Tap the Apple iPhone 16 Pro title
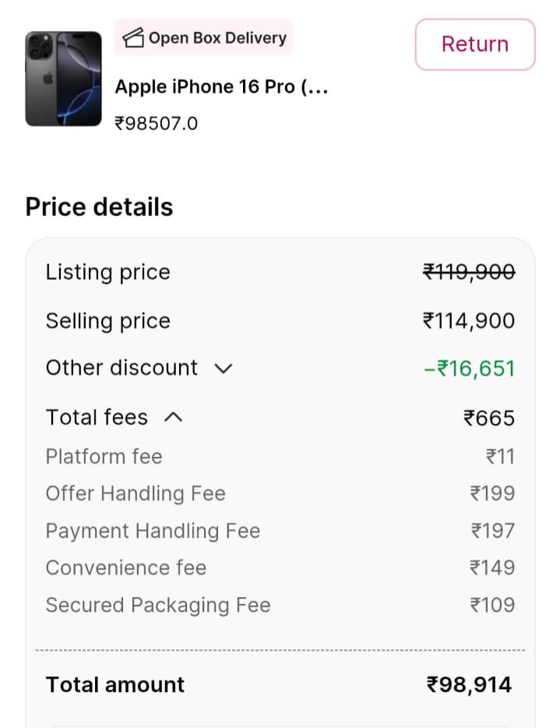 [x=221, y=87]
